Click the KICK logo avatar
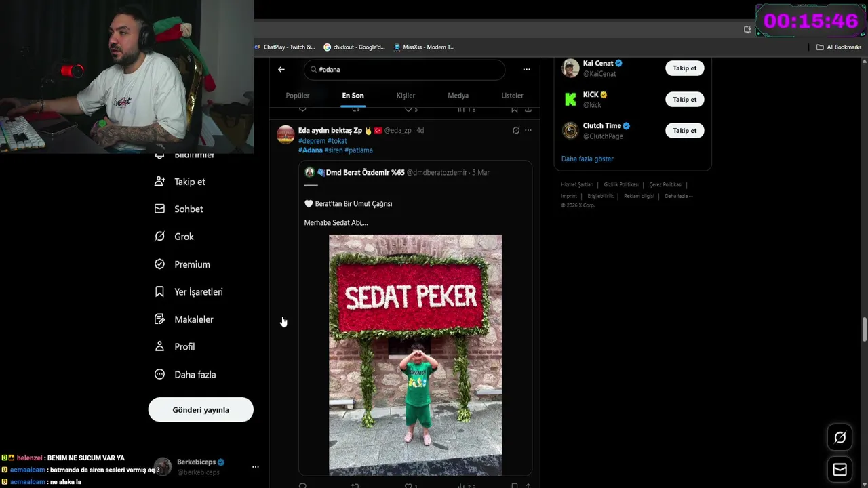The width and height of the screenshot is (868, 488). (570, 99)
